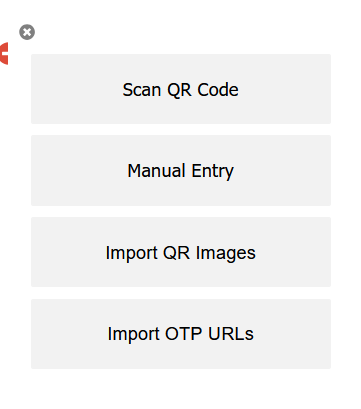Viewport: 361px width, 409px height.
Task: Click Import OTP URLs
Action: [x=181, y=334]
